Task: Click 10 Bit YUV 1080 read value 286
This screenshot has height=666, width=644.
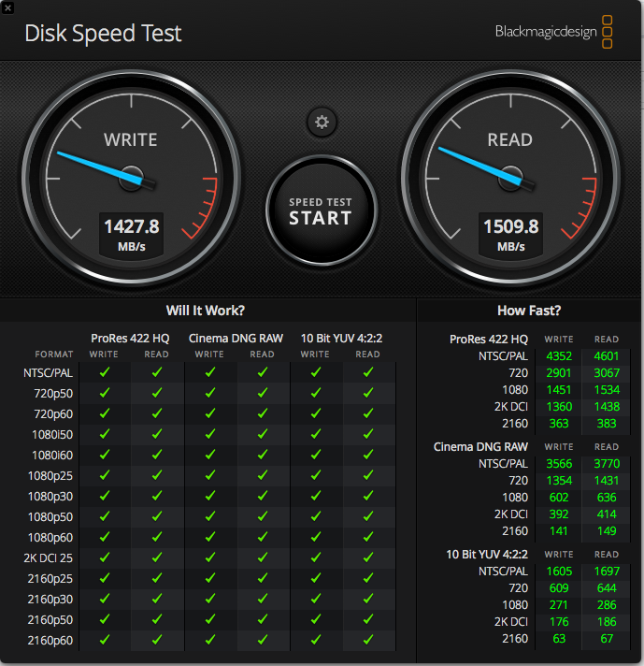Action: (x=607, y=605)
